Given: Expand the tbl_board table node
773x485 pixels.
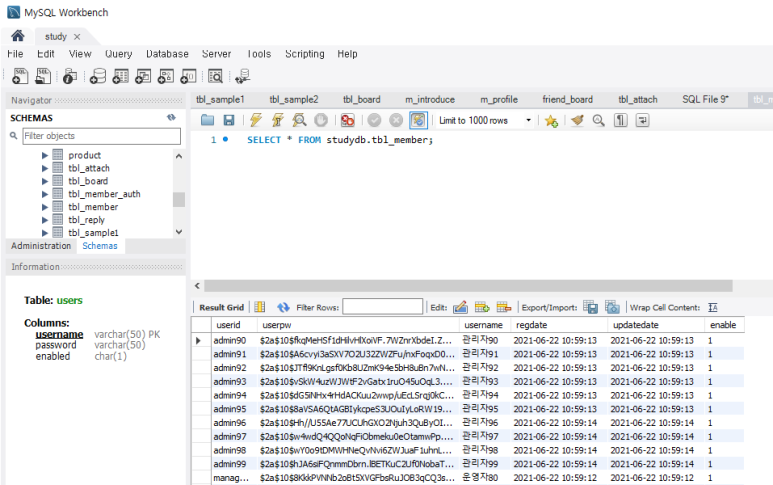Looking at the screenshot, I should click(45, 181).
